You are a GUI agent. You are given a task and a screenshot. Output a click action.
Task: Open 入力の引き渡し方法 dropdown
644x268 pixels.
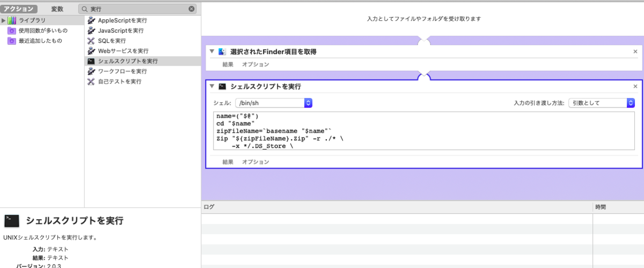[602, 103]
